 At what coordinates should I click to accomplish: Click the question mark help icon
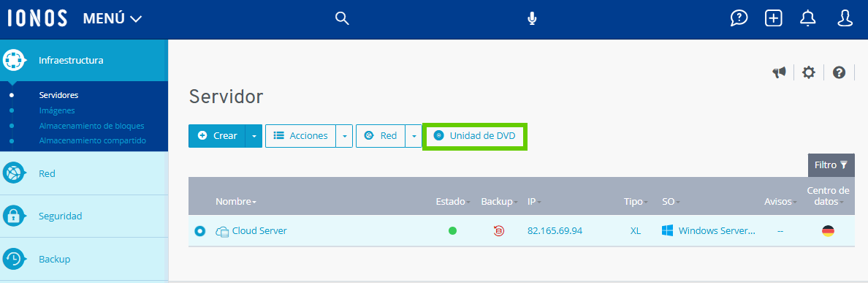pos(840,72)
